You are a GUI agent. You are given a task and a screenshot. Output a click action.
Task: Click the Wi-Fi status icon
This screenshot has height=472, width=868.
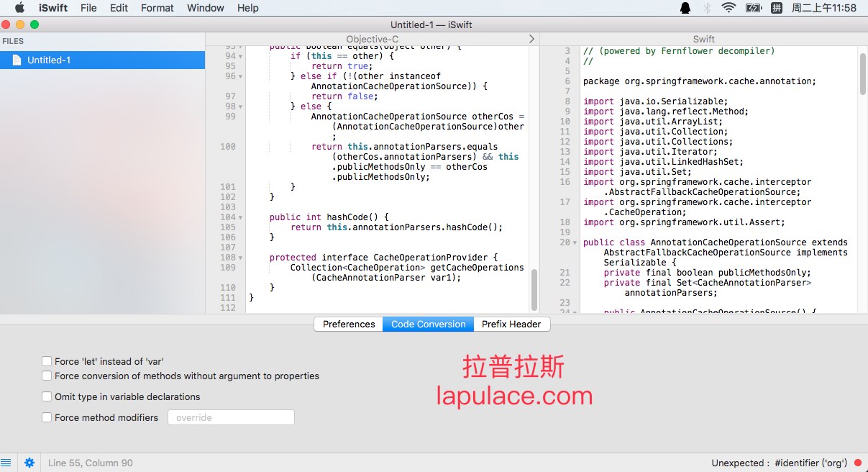[728, 8]
